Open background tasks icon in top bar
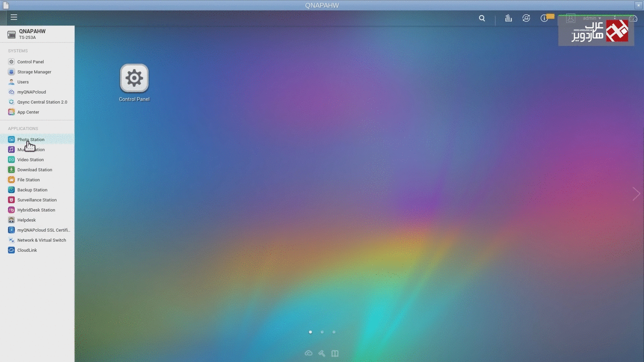Image resolution: width=644 pixels, height=362 pixels. coord(508,18)
